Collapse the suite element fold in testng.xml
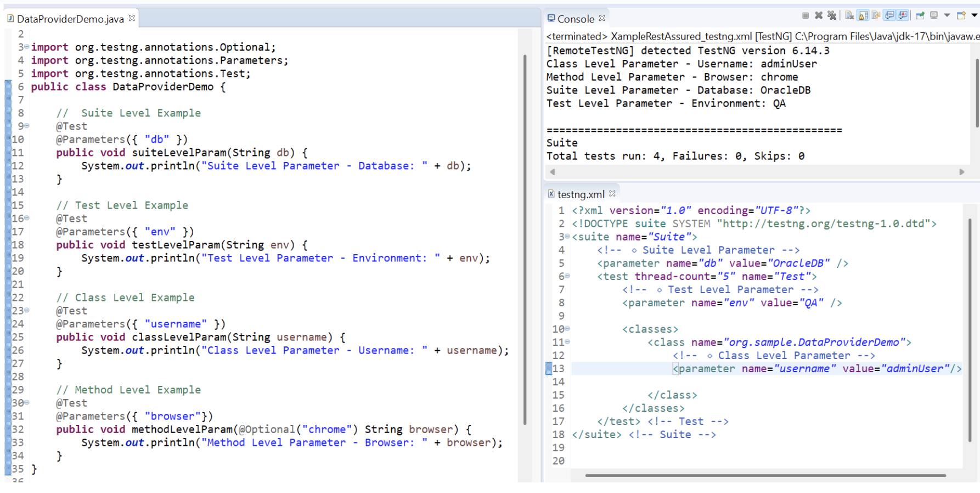 pos(567,237)
